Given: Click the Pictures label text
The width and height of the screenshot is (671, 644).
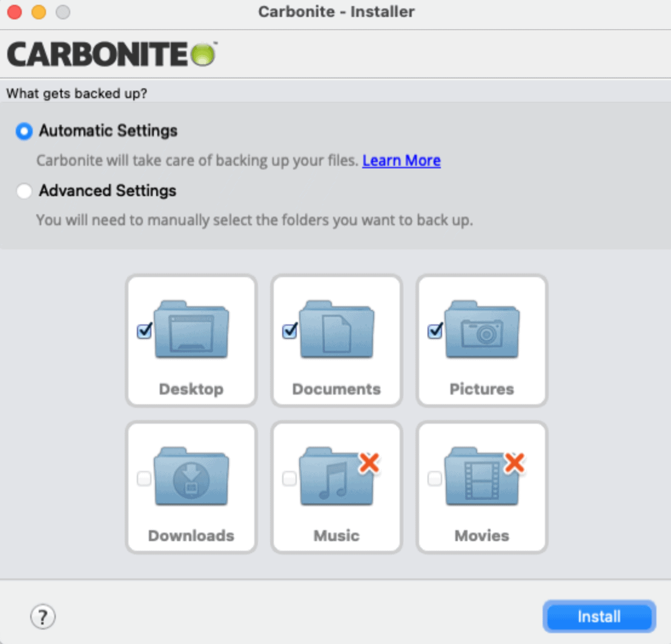Looking at the screenshot, I should click(x=482, y=389).
